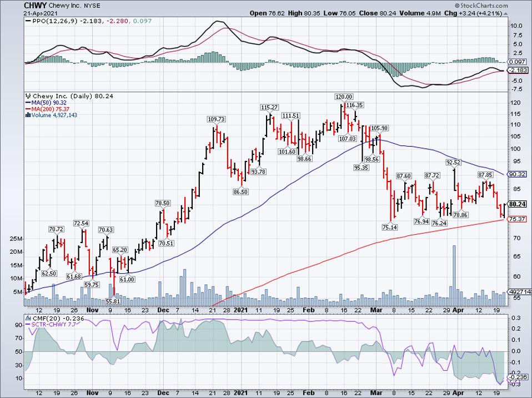This screenshot has height=398, width=532.
Task: Click the 75.14 low price label
Action: (x=389, y=227)
